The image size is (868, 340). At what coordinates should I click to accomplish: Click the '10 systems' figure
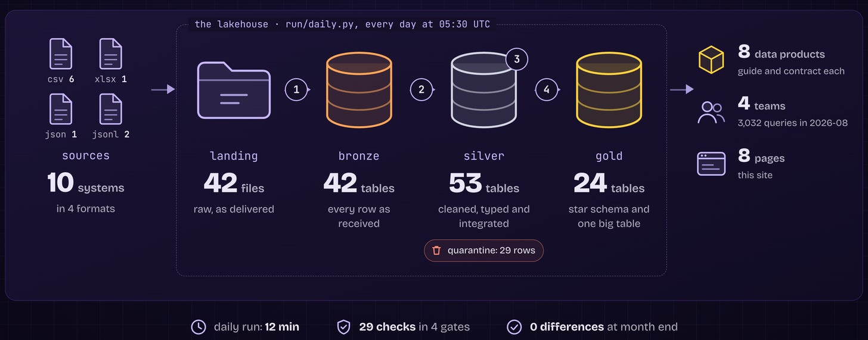click(x=86, y=183)
